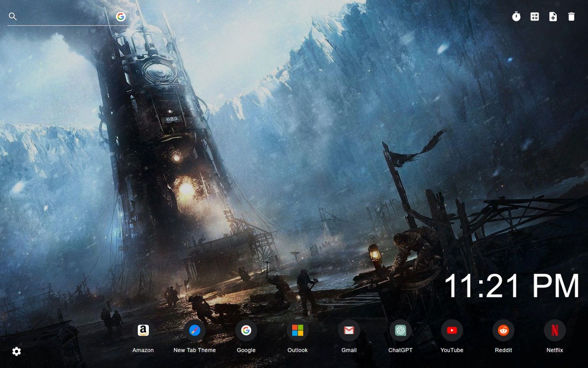Open the Amazon shortcut icon
This screenshot has width=588, height=368.
pos(143,330)
